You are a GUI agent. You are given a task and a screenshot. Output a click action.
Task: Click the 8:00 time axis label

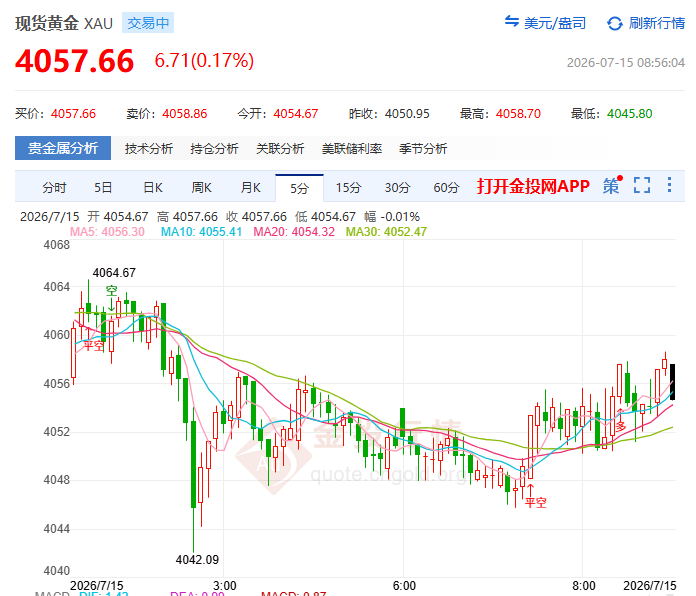coord(583,585)
